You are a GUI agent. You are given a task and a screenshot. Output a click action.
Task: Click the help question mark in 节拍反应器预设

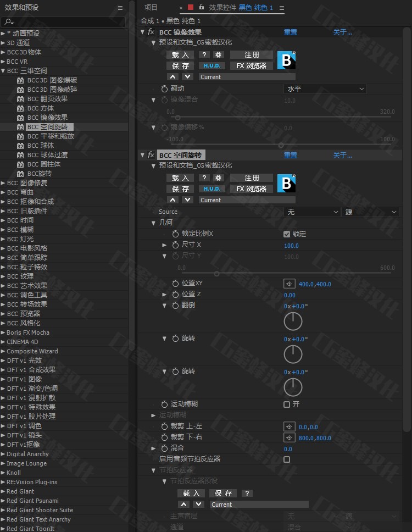point(247,494)
